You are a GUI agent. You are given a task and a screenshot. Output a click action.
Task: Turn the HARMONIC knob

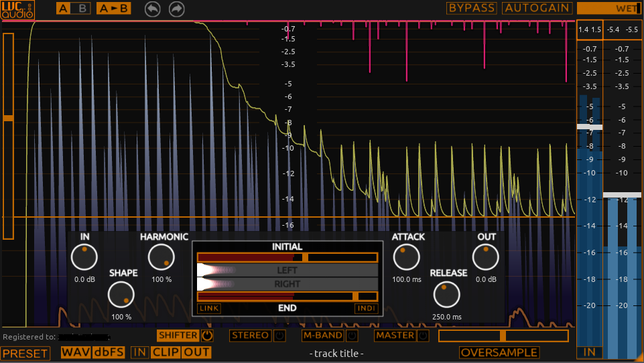click(162, 257)
